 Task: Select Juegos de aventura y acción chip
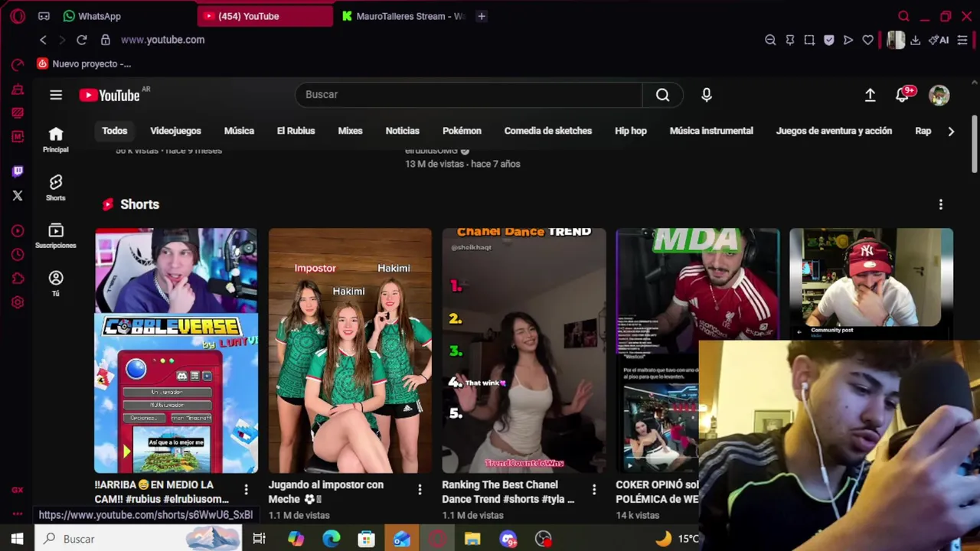coord(834,131)
